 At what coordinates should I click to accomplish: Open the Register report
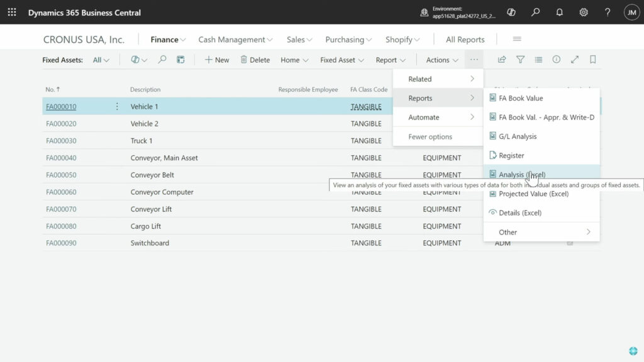(x=541, y=156)
